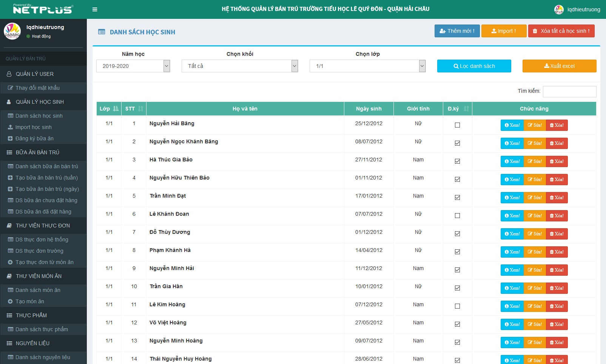Uncheck registration box for Hà Thúc Gia Bảo
606x364 pixels.
pyautogui.click(x=457, y=161)
